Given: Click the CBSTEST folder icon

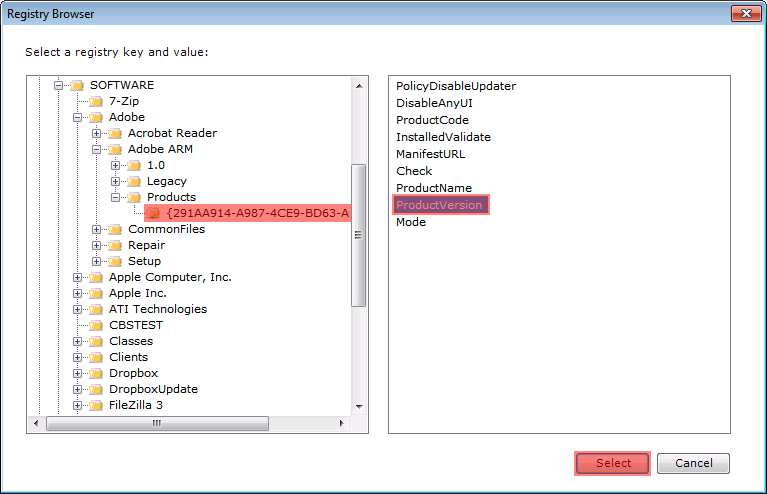Looking at the screenshot, I should 96,325.
